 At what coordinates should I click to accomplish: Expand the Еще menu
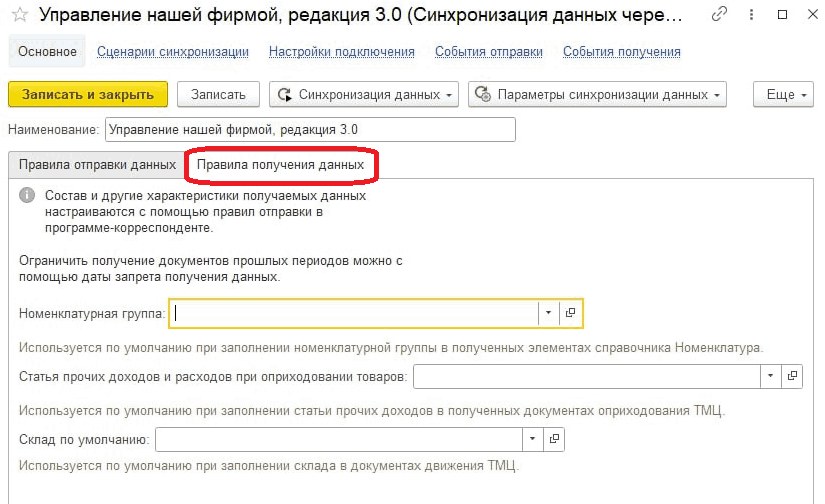pos(783,95)
